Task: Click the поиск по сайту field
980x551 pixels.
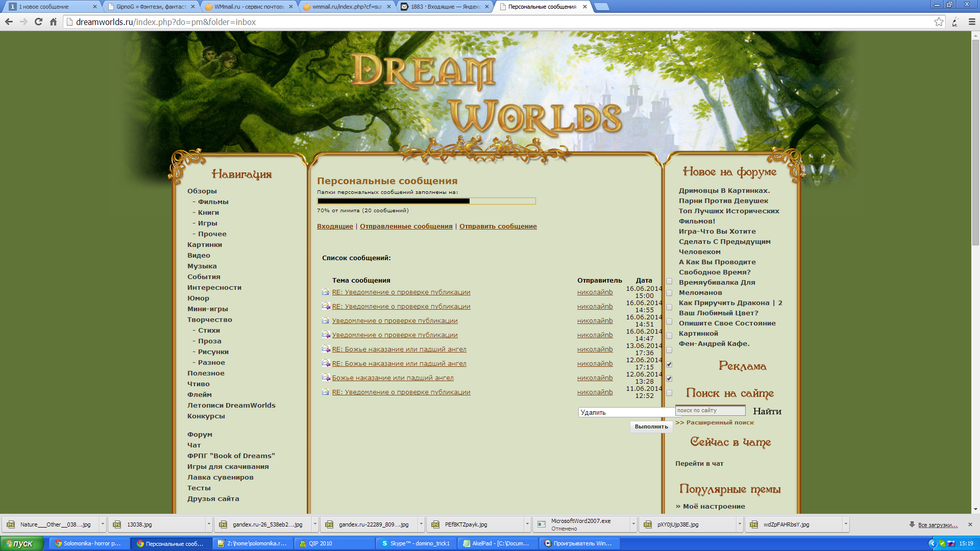Action: coord(709,411)
